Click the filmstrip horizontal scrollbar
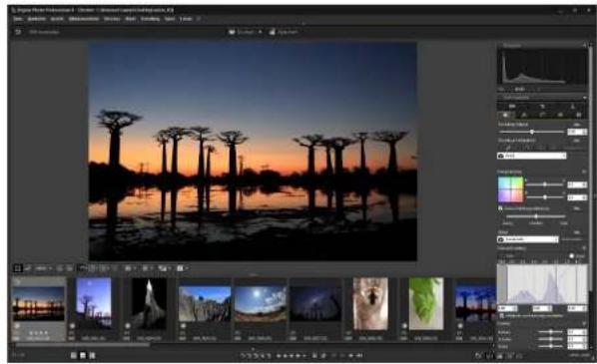 pos(82,345)
